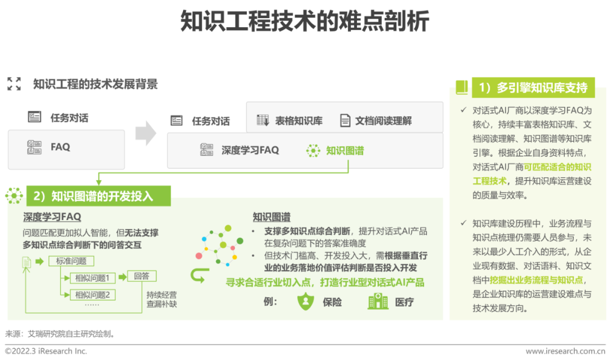Screen dimensions: 610x364
Task: Click the FAQ card icon
Action: click(34, 147)
